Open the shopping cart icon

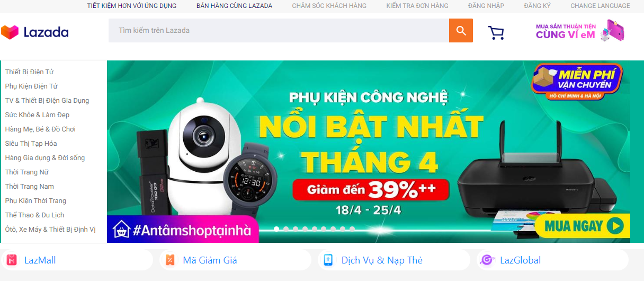coord(496,32)
